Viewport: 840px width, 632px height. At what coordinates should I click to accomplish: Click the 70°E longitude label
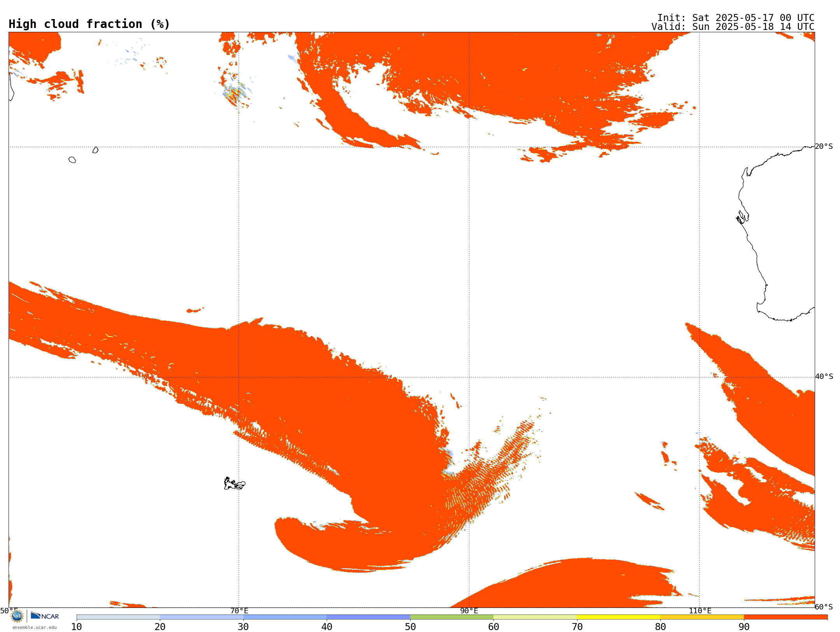[239, 611]
